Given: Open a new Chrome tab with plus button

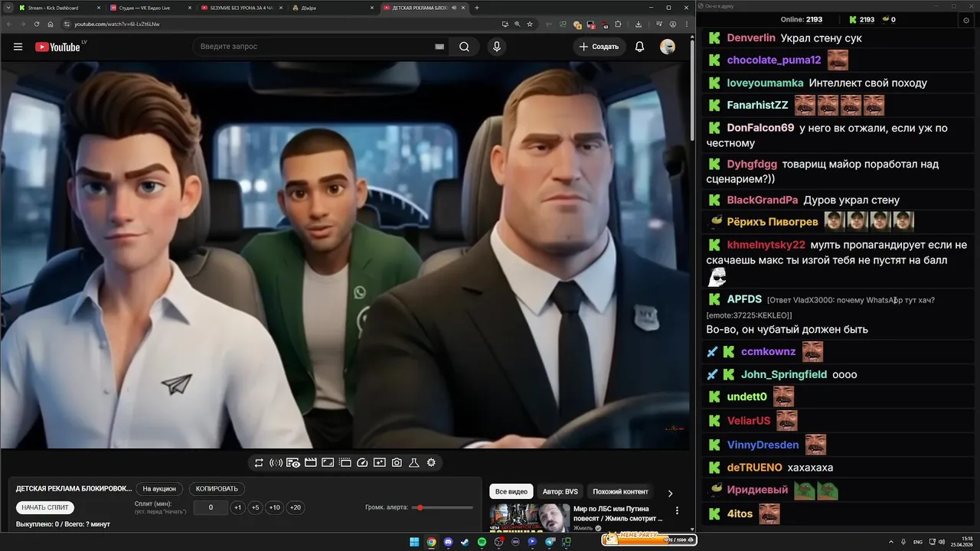Looking at the screenshot, I should coord(477,8).
